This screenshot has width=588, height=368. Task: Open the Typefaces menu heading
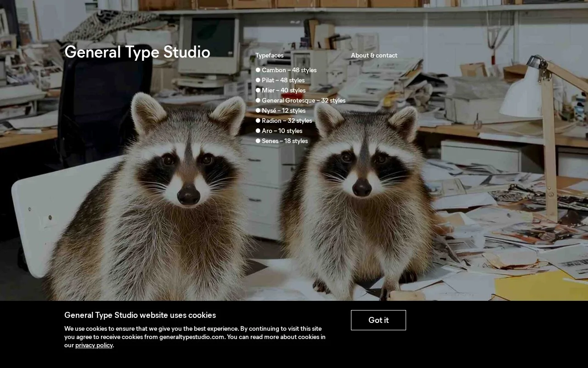[270, 55]
